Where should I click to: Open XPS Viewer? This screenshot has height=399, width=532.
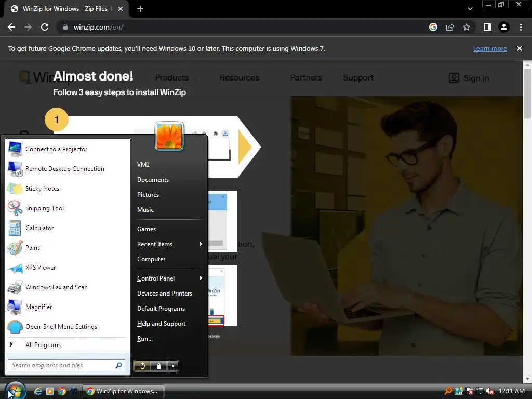click(x=67, y=268)
